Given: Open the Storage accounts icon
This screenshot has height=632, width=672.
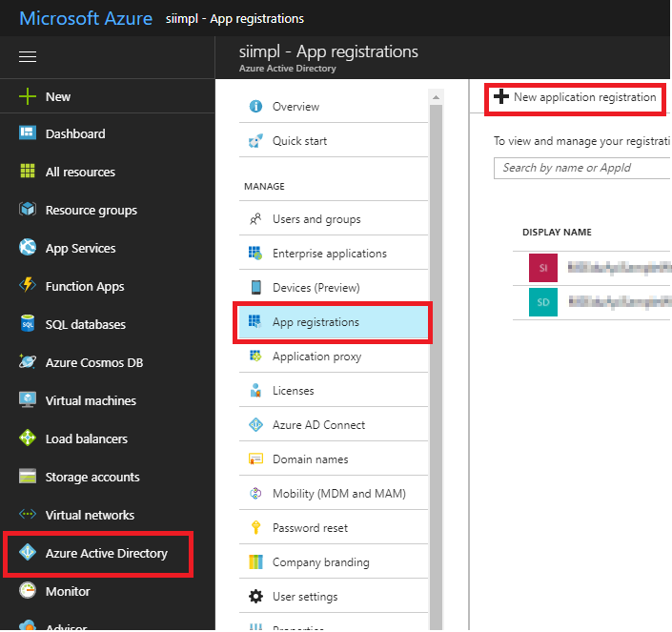Looking at the screenshot, I should coord(28,476).
